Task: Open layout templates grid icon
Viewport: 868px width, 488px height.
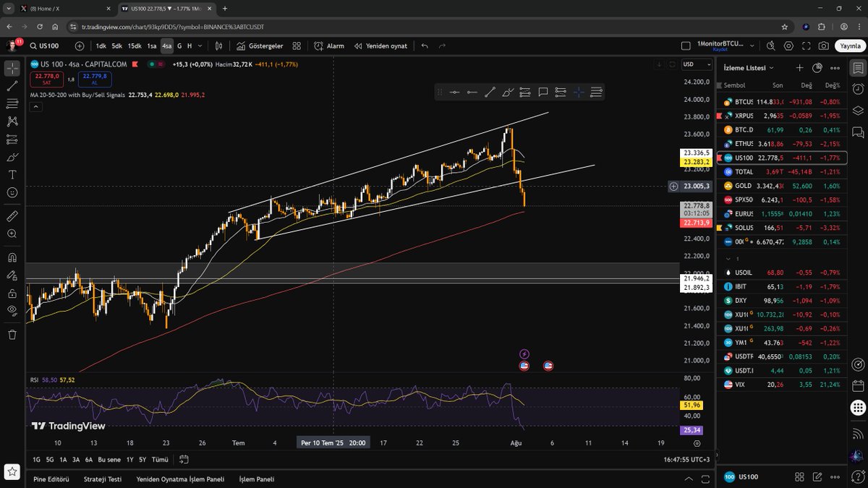Action: (297, 46)
